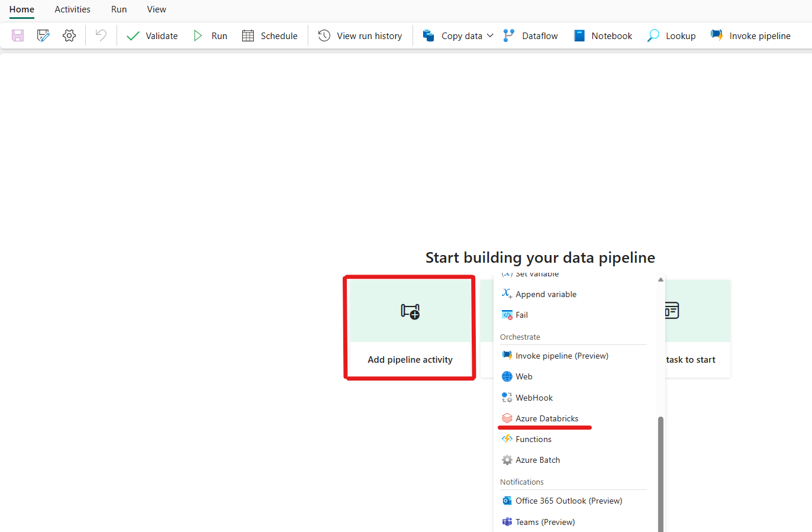Click the Undo arrow icon

tap(101, 36)
